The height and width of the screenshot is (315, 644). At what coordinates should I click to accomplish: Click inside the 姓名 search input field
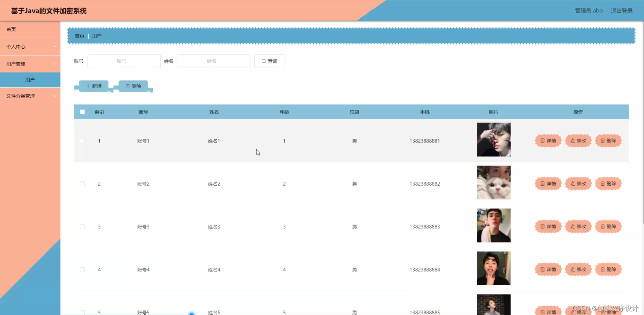pyautogui.click(x=214, y=61)
